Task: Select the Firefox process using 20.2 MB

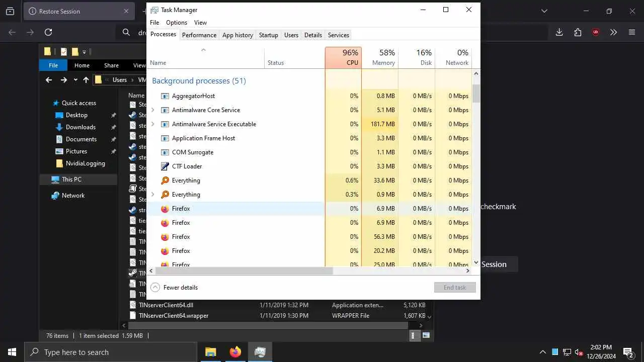Action: tap(309, 251)
